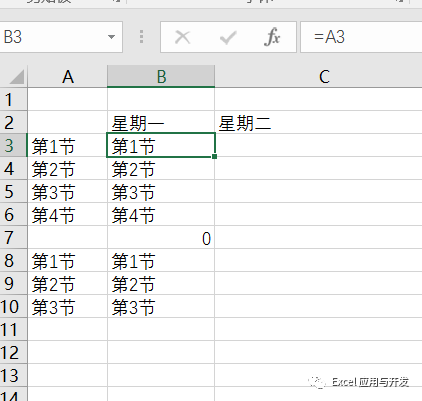Click the Cancel X icon in formula bar
This screenshot has height=401, width=422.
[182, 37]
